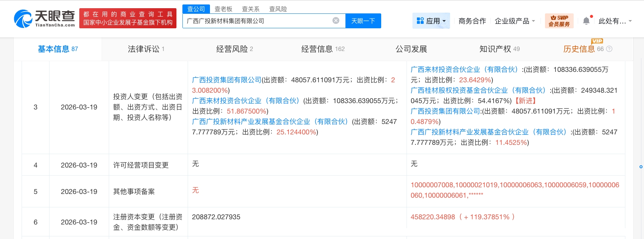Open 广西投资集团有限公司 in the before-change column
The width and height of the screenshot is (644, 239).
click(227, 80)
